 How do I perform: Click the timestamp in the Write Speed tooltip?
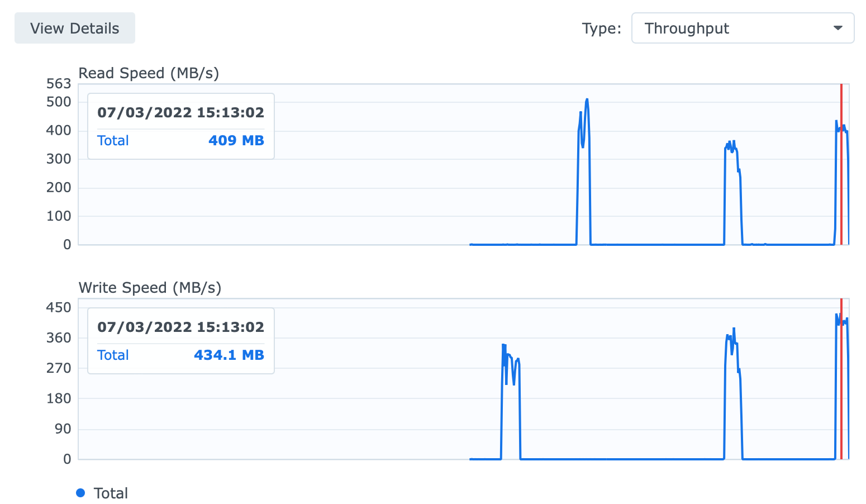(x=180, y=327)
